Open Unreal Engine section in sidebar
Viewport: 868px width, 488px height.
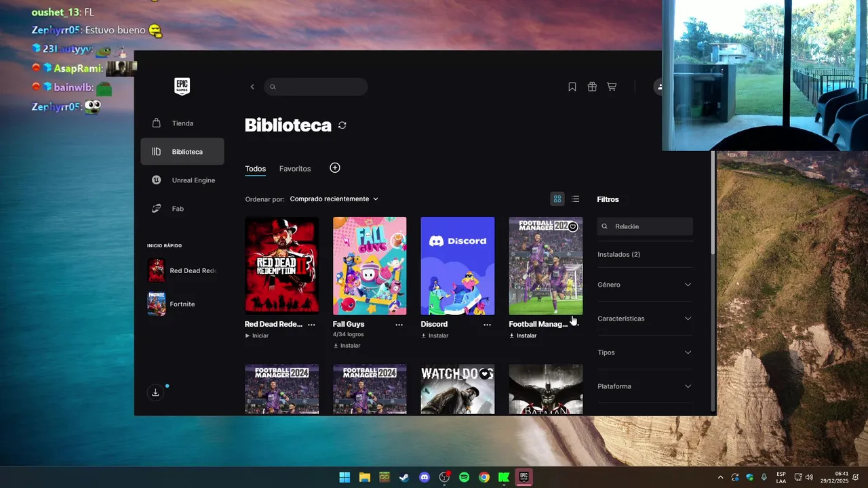tap(182, 180)
